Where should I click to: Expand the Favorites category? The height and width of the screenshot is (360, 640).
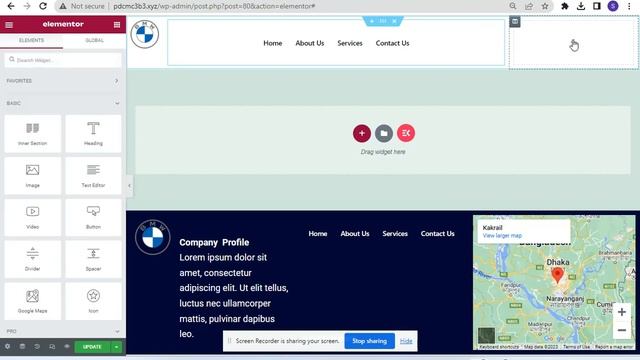coord(63,81)
